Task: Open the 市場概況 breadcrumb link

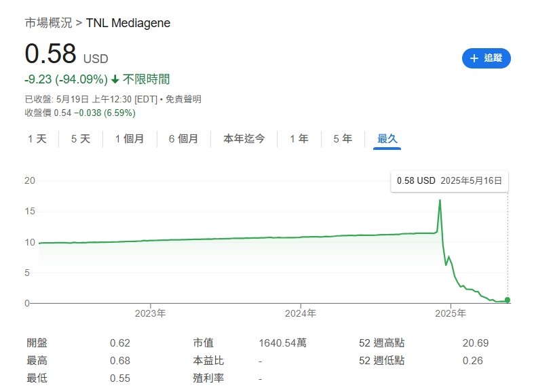Action: tap(48, 23)
